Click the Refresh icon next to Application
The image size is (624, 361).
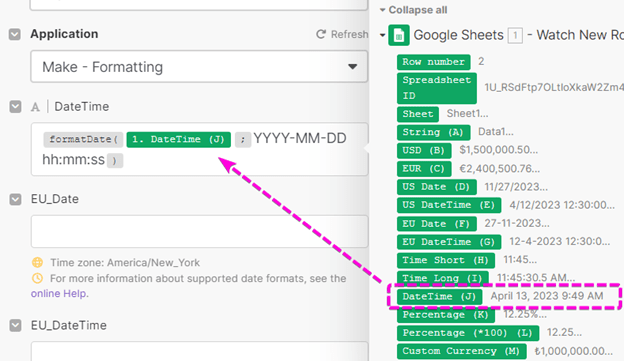click(321, 35)
